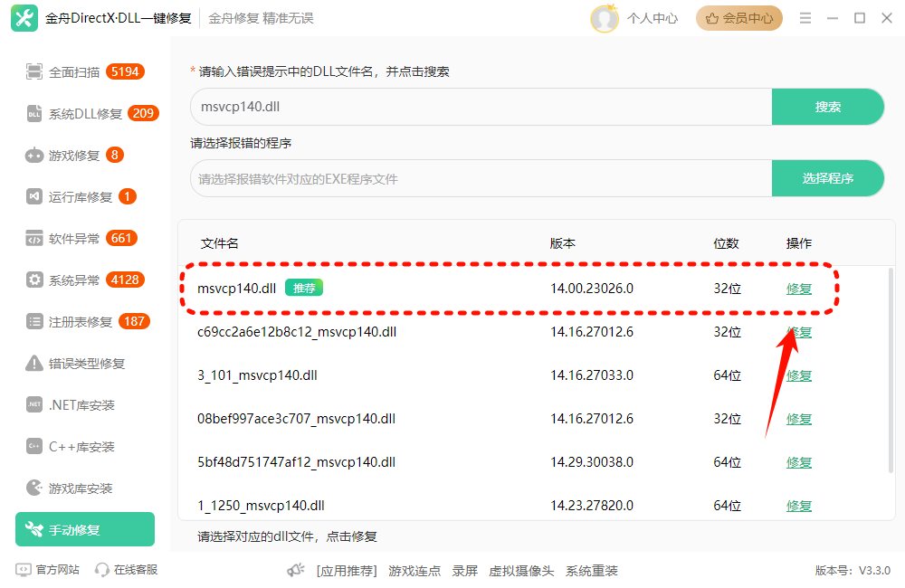Viewport: 905px width, 588px height.
Task: Open 个人中心 personal center
Action: pos(653,18)
